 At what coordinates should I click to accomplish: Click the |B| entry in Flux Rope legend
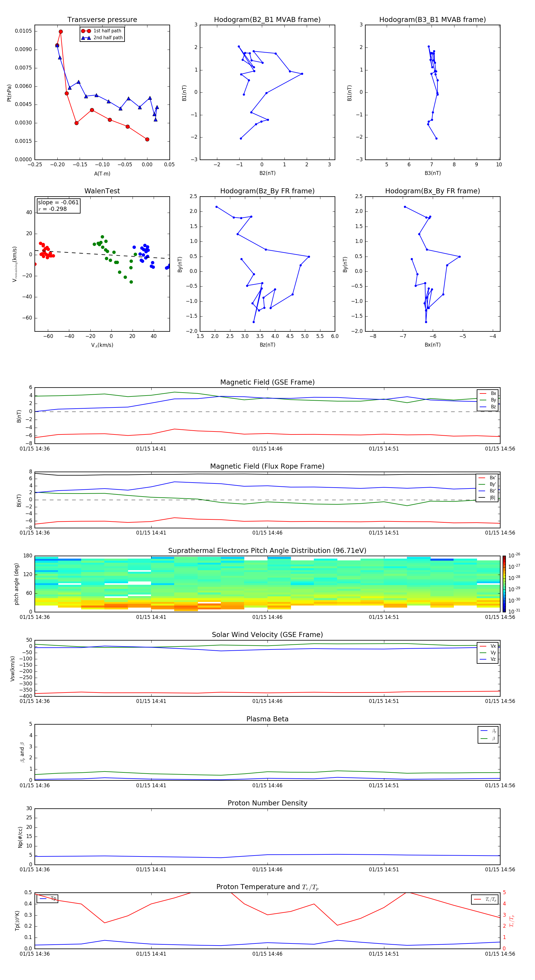[x=487, y=498]
